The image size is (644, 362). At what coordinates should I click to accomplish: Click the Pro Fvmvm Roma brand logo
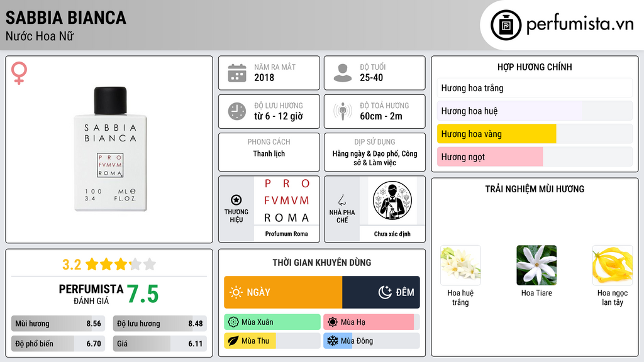287,200
